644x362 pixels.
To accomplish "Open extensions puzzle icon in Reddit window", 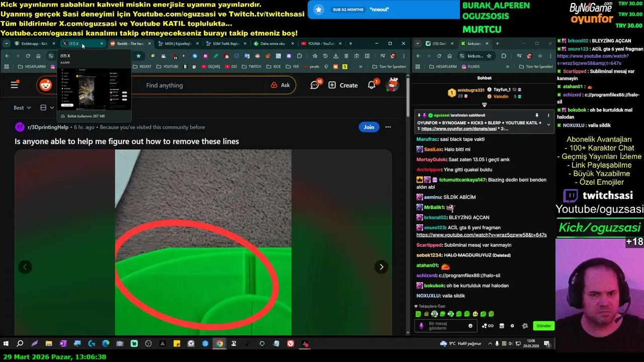I will coord(299,56).
